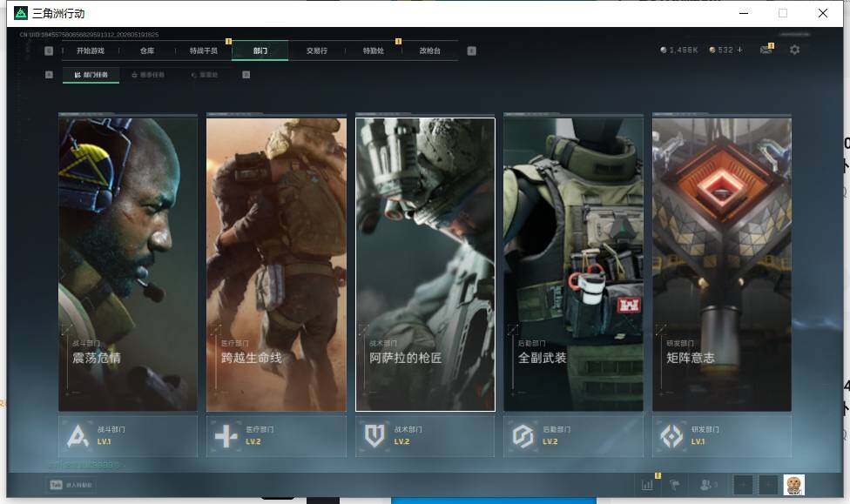Open the 全副武装 logistics department card

(574, 265)
